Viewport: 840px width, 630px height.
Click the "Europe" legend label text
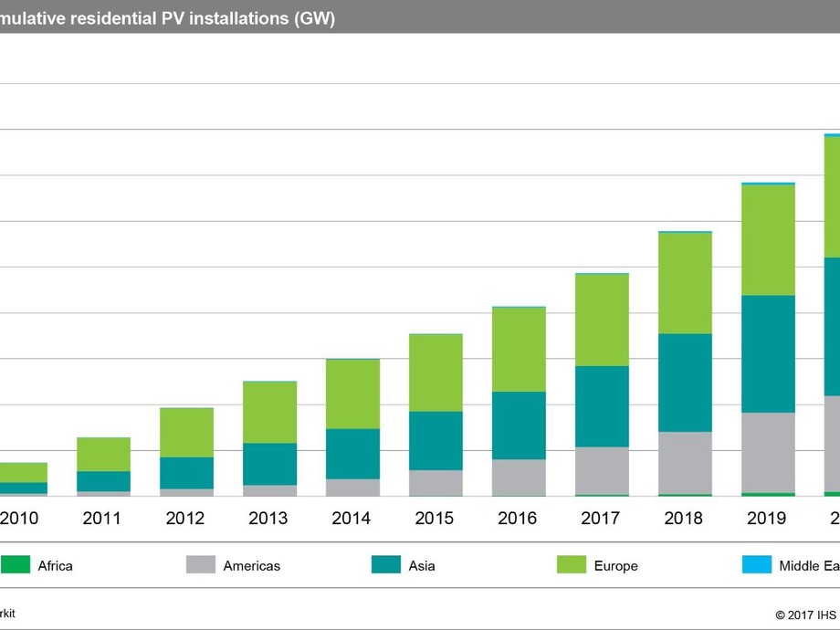pos(615,566)
